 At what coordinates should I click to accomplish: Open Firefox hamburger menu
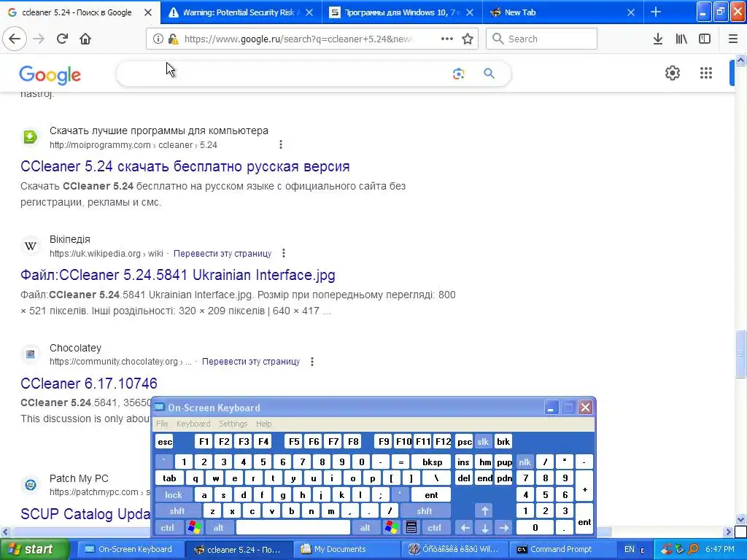click(x=733, y=39)
